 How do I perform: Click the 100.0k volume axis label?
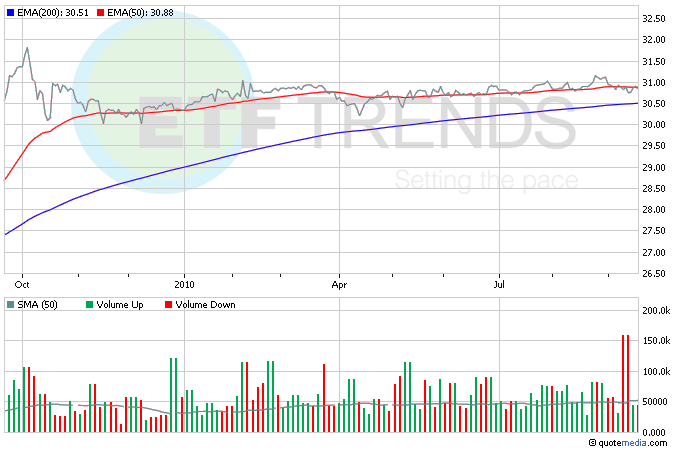click(x=656, y=371)
